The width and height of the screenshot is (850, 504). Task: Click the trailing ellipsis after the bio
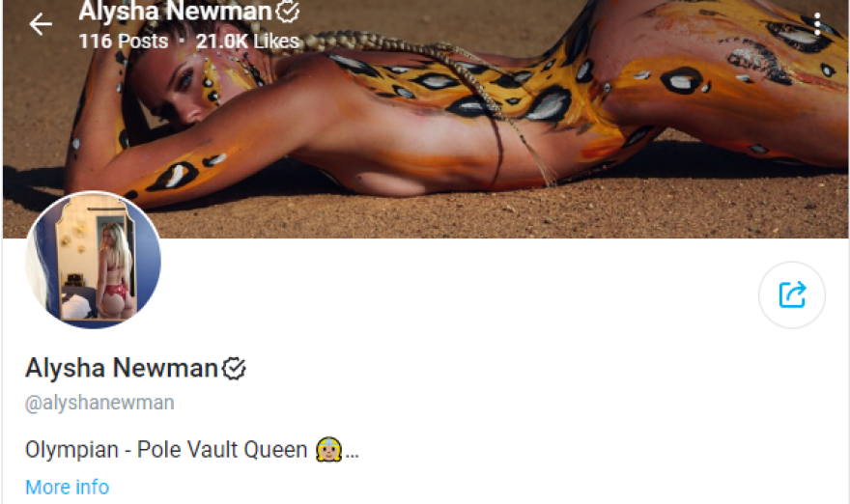pyautogui.click(x=352, y=453)
